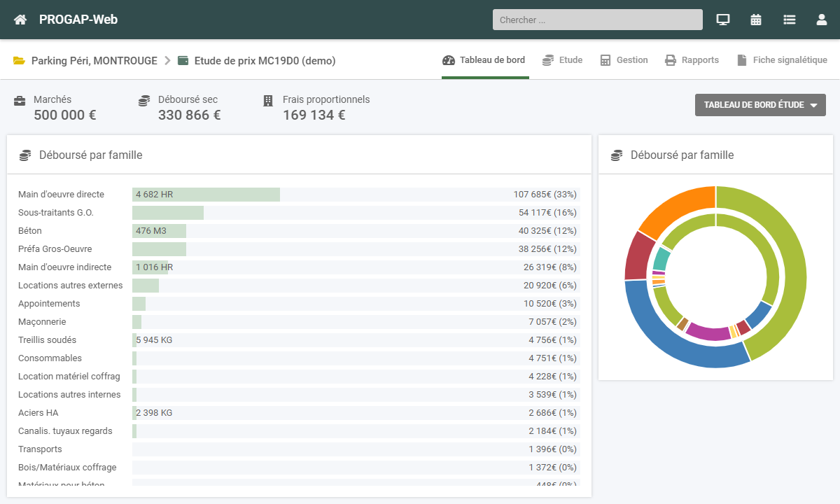Click the building icon beside Frais proportionnels
The height and width of the screenshot is (504, 840).
pos(268,101)
